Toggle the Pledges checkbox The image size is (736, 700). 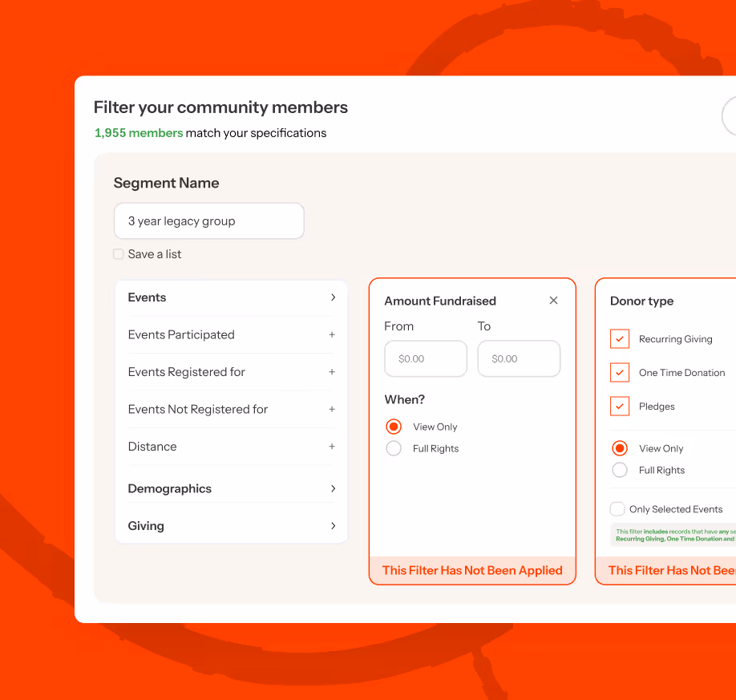tap(620, 406)
